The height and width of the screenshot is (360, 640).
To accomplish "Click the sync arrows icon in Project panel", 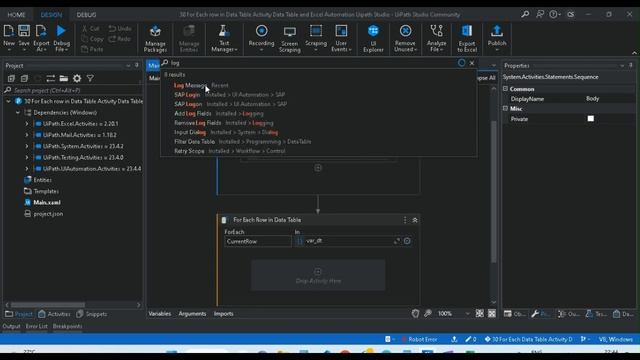I will [x=51, y=78].
